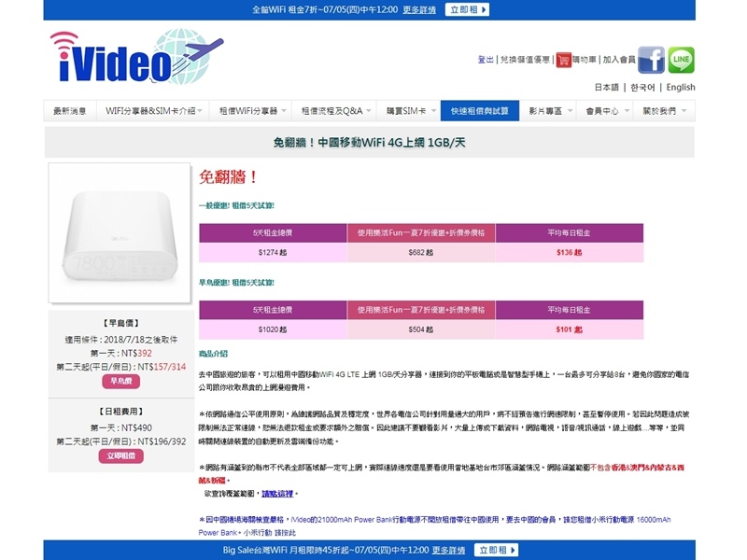Screen dimensions: 747x560
Task: Expand the 租借流程及Q&A menu
Action: [335, 111]
